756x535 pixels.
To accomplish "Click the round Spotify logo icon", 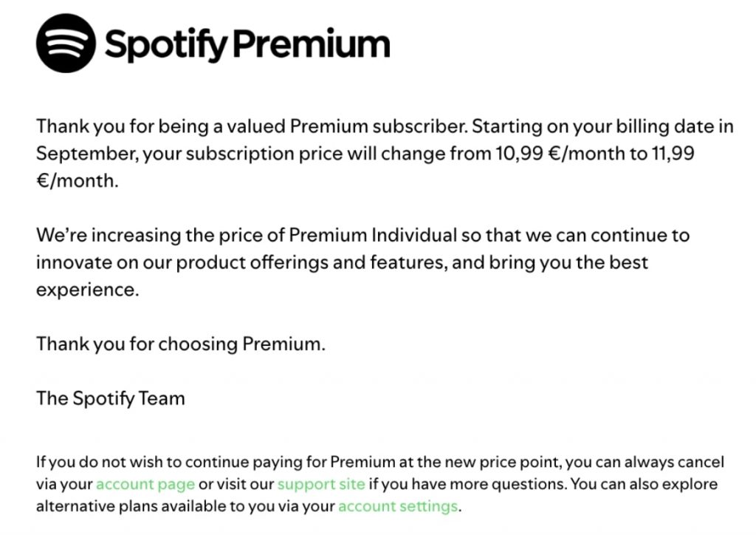I will click(x=66, y=44).
